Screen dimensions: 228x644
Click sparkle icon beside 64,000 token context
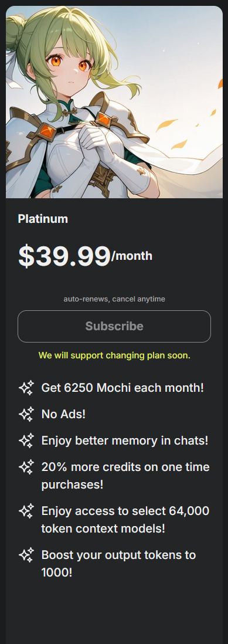(x=26, y=511)
